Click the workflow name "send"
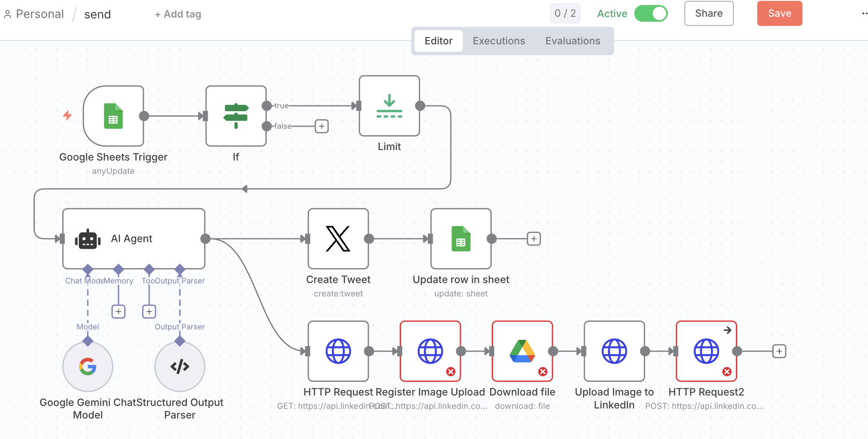This screenshot has height=439, width=868. click(97, 15)
